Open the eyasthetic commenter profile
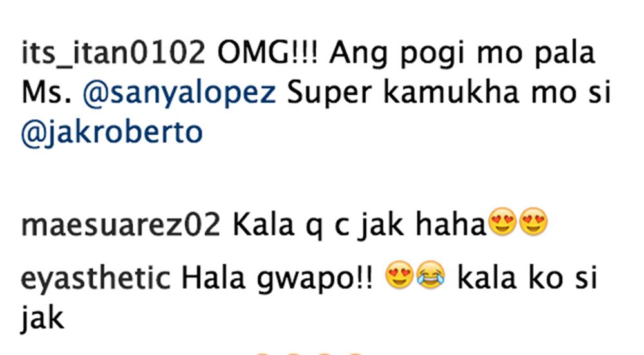644x355 pixels. pyautogui.click(x=95, y=278)
